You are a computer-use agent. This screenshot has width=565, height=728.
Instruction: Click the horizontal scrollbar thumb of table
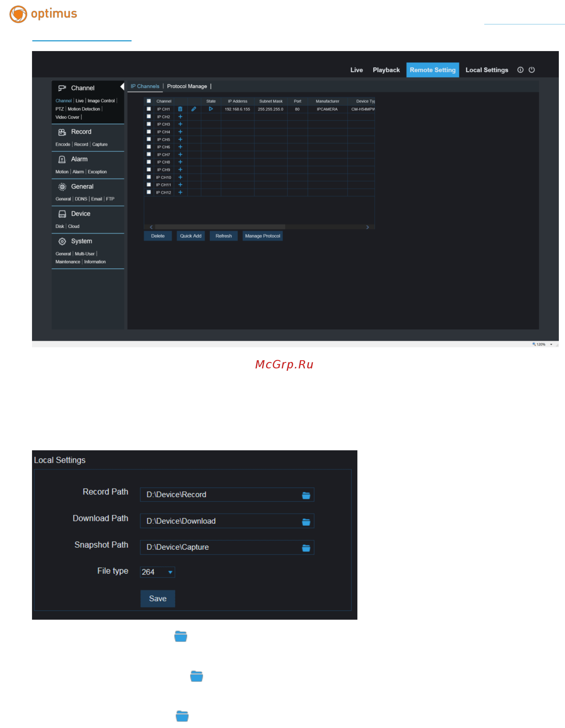pos(220,227)
